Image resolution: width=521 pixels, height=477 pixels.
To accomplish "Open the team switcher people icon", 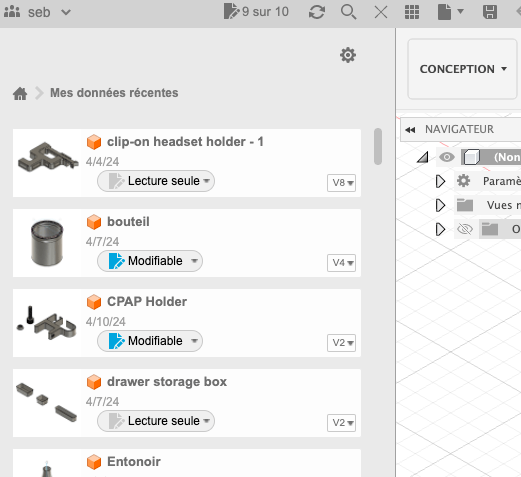I will coord(12,12).
